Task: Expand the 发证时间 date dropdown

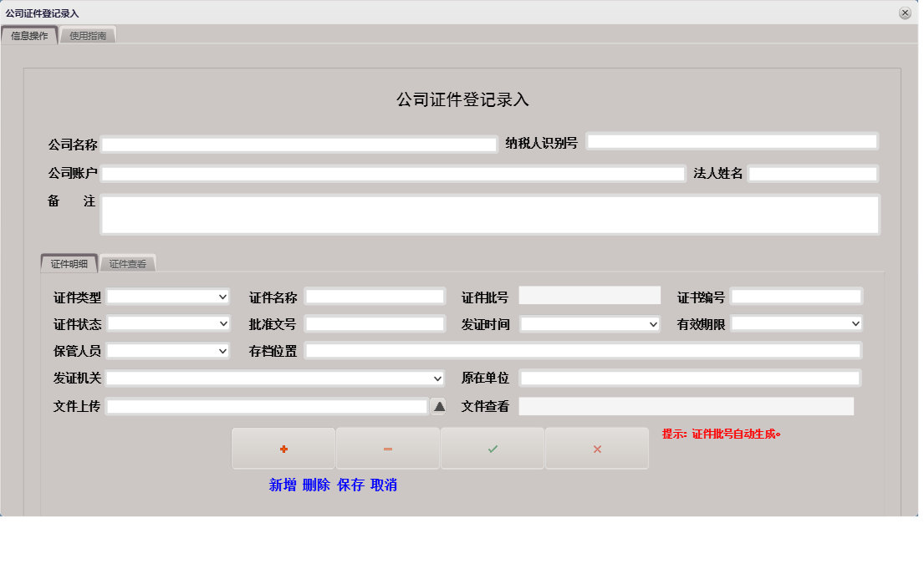Action: click(653, 323)
